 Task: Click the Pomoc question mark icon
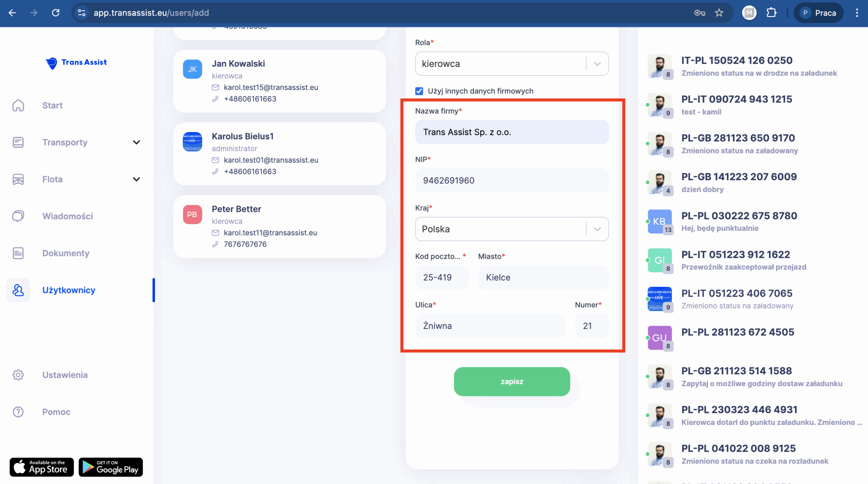click(x=18, y=412)
